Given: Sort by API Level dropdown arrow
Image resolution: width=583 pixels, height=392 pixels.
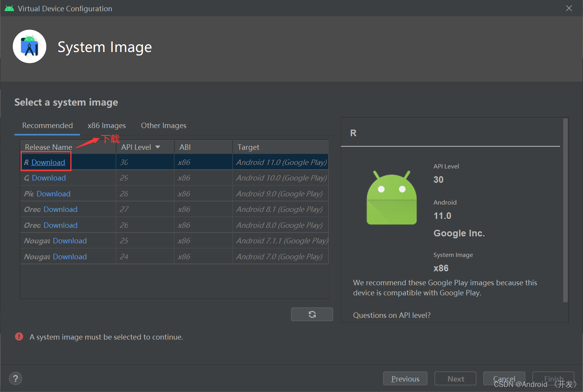Looking at the screenshot, I should pos(158,147).
